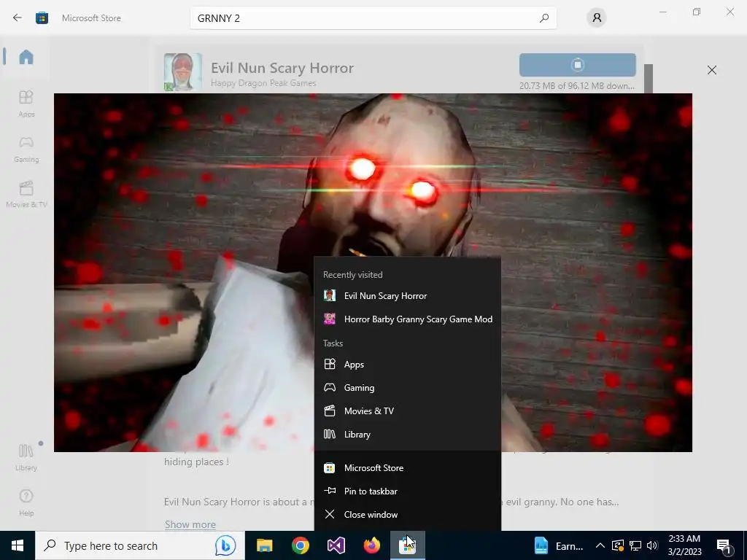Open the notification center icon
747x560 pixels.
pos(724,545)
